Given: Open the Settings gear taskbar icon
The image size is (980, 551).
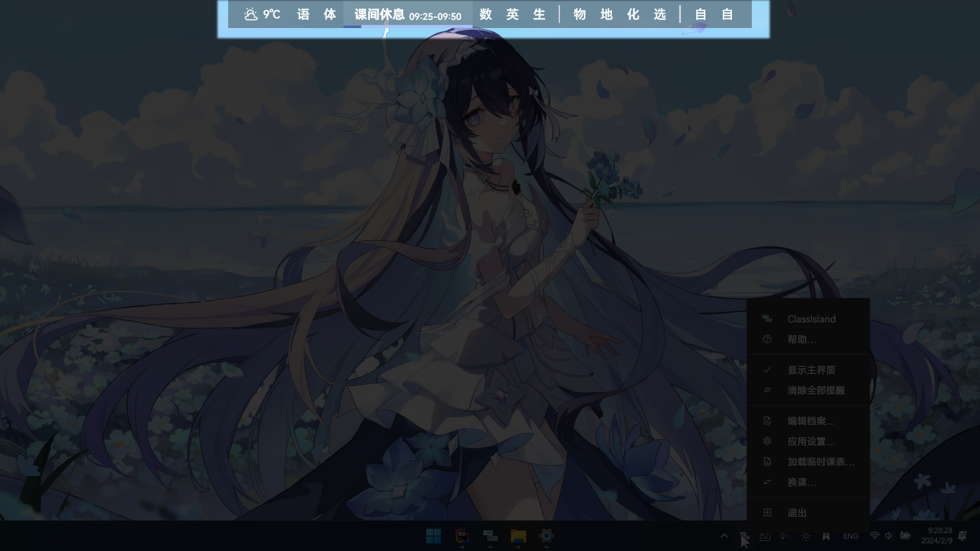Looking at the screenshot, I should (x=546, y=536).
